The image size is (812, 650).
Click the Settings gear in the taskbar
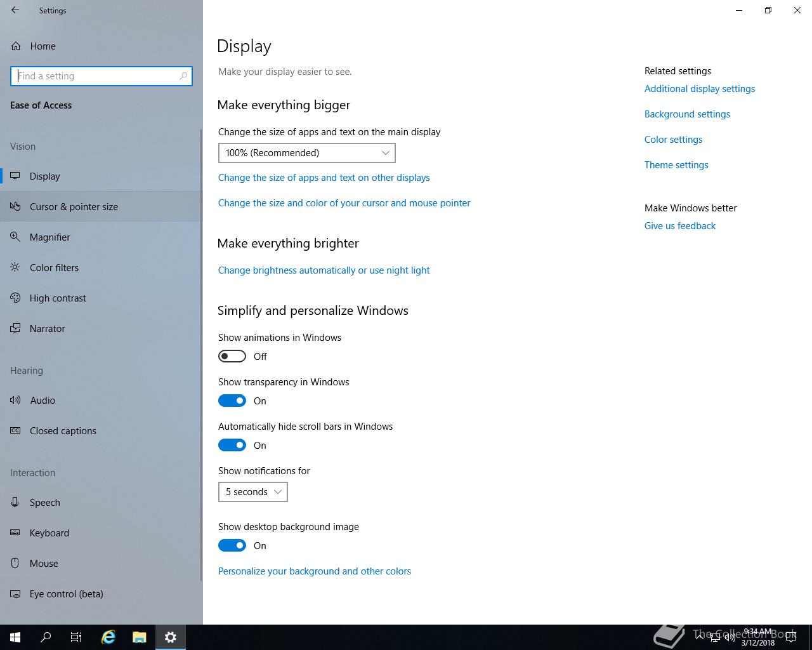[171, 637]
